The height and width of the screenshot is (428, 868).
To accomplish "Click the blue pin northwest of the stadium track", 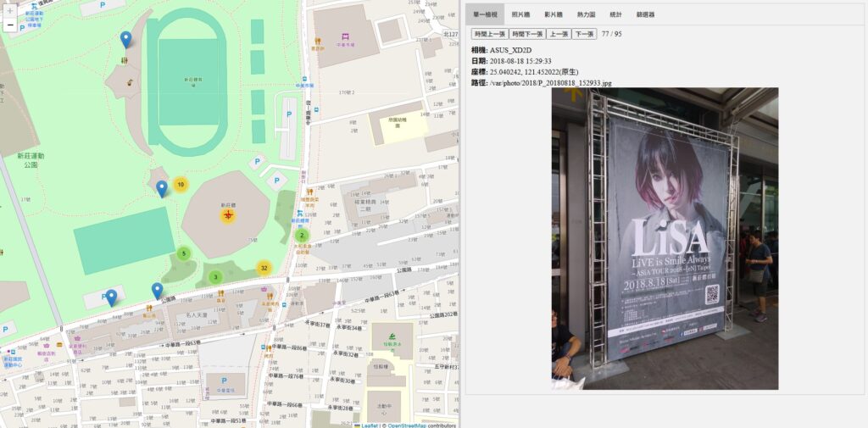I will click(x=126, y=39).
